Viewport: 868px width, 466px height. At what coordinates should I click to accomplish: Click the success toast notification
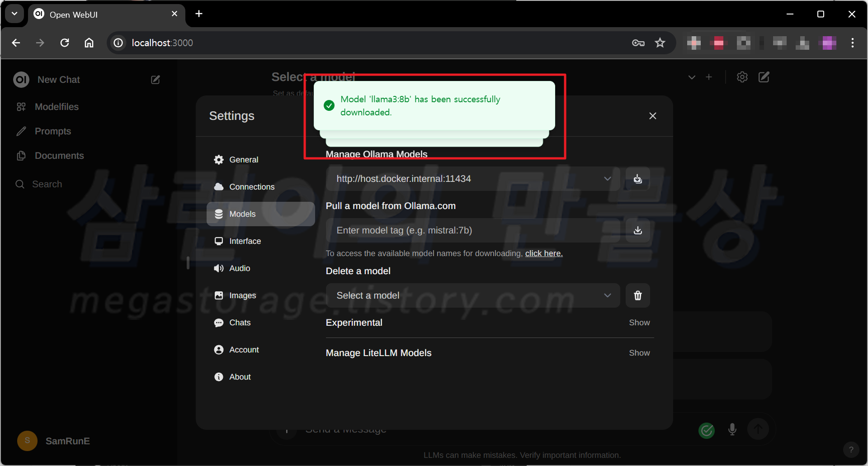click(x=434, y=106)
